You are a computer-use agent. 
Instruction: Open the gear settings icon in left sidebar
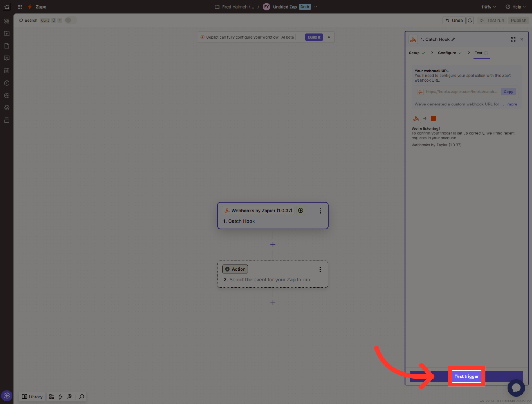pyautogui.click(x=7, y=108)
